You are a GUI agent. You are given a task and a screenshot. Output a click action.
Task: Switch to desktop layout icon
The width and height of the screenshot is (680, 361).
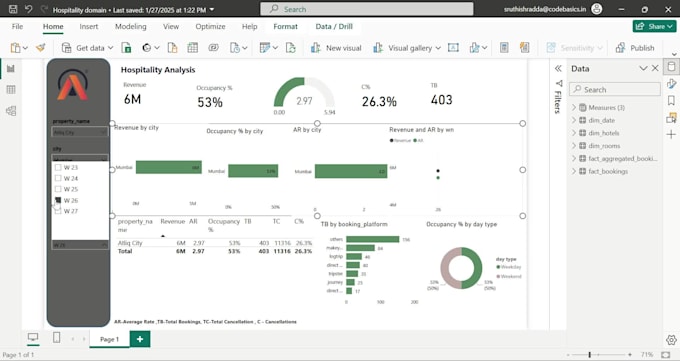tap(33, 337)
